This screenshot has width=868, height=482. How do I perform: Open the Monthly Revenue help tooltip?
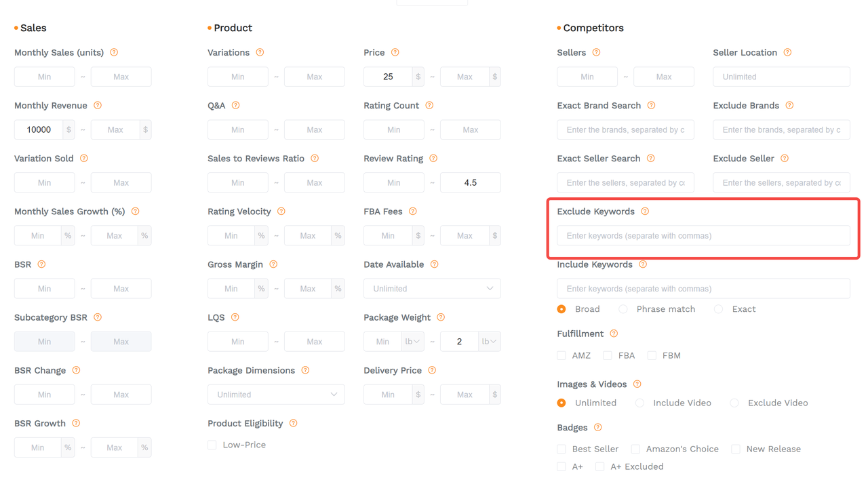(98, 106)
